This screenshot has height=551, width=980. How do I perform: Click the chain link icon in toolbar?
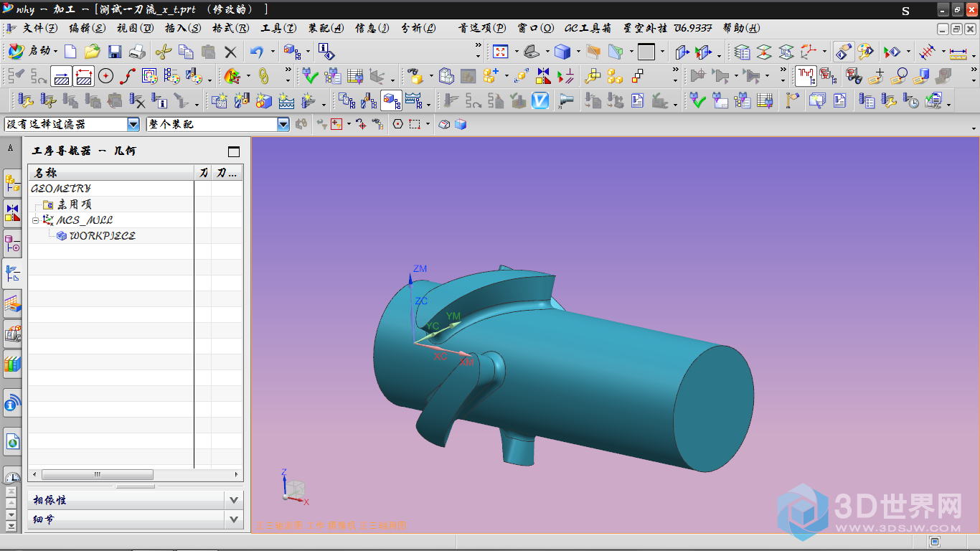[x=263, y=76]
